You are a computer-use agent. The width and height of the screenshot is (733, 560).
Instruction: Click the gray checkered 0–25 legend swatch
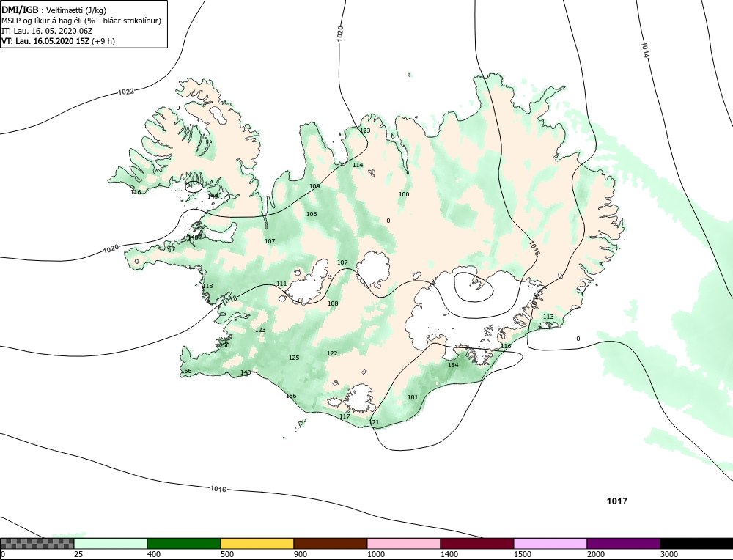37,543
